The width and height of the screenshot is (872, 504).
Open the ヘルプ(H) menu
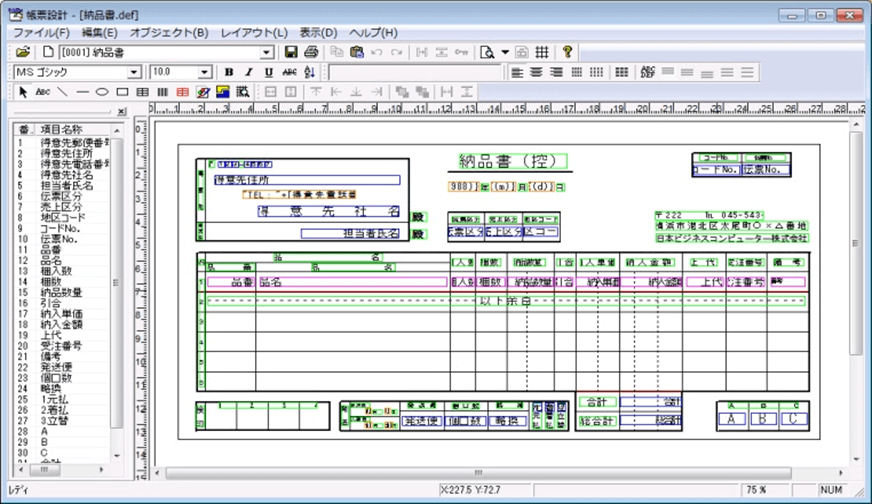pos(373,32)
